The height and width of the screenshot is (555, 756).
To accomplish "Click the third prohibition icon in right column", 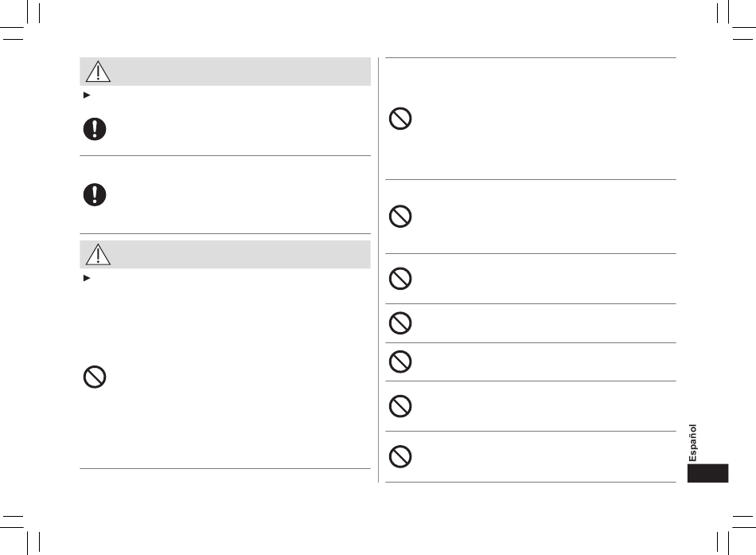I will (x=400, y=279).
